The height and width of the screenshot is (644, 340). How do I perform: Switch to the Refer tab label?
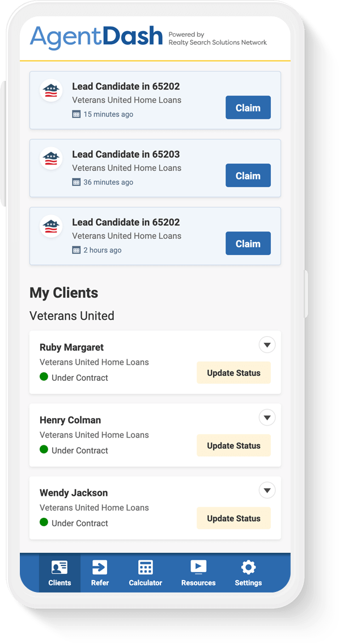[x=100, y=583]
